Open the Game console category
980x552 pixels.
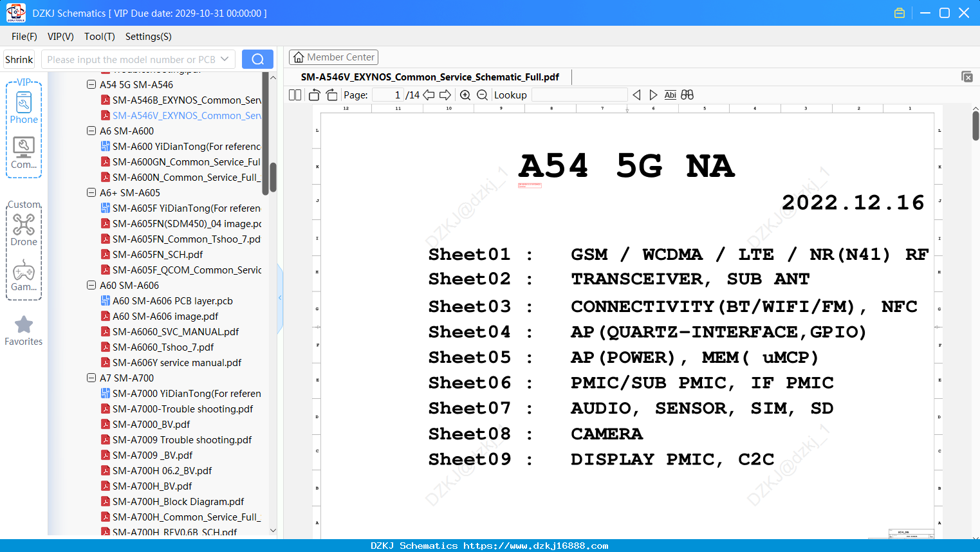(x=24, y=275)
